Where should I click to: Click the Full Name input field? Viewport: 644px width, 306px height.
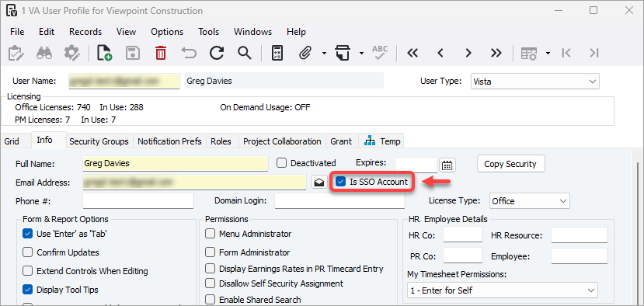pos(176,163)
